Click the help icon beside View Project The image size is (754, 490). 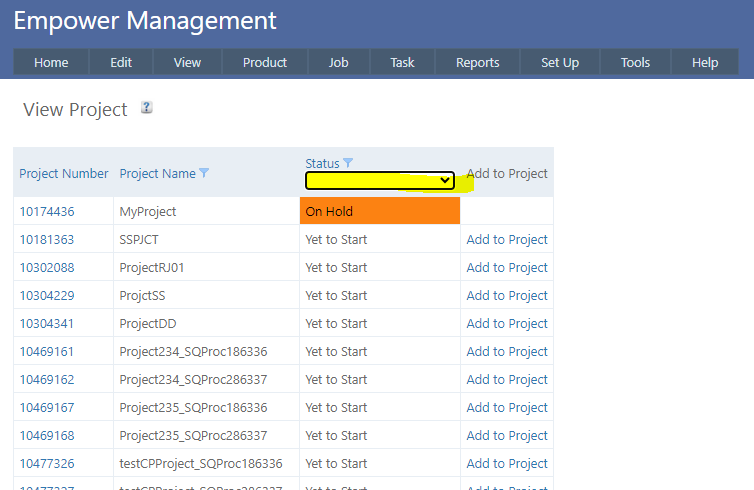click(147, 108)
